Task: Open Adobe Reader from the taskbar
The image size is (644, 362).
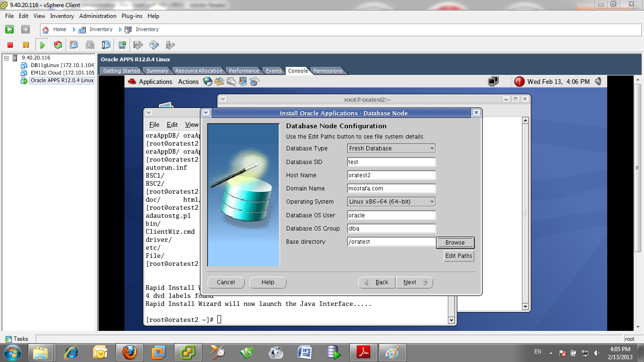Action: [x=363, y=352]
